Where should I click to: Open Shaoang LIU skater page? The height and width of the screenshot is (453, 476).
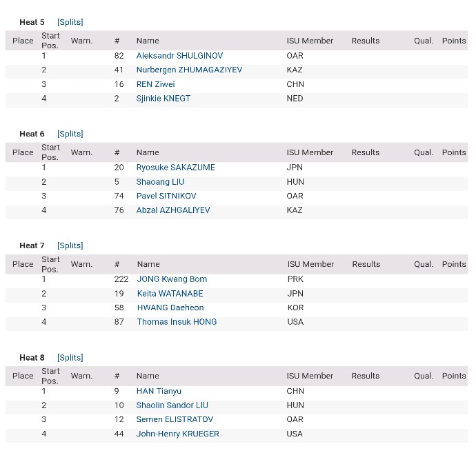160,182
